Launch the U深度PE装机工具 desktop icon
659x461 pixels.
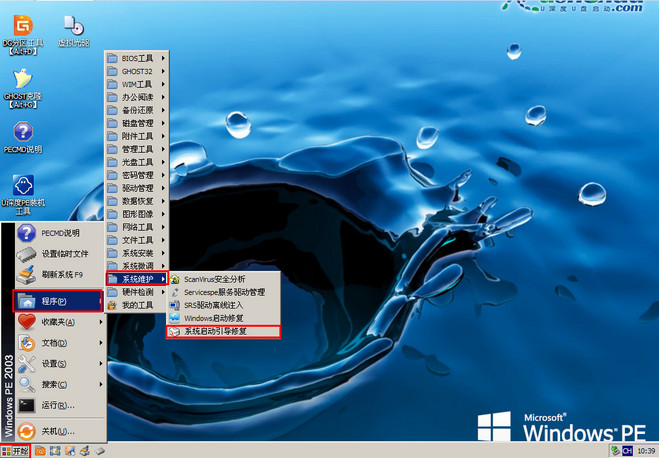(23, 195)
